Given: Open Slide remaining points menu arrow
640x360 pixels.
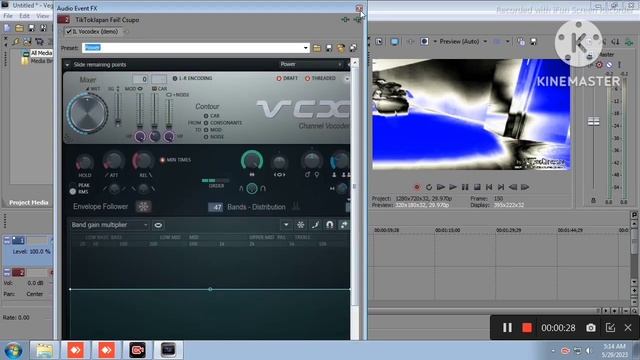Looking at the screenshot, I should [x=67, y=65].
